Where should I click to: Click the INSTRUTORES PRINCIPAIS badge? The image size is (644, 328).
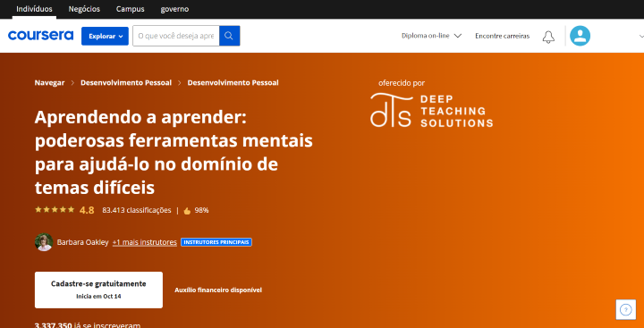coord(216,242)
